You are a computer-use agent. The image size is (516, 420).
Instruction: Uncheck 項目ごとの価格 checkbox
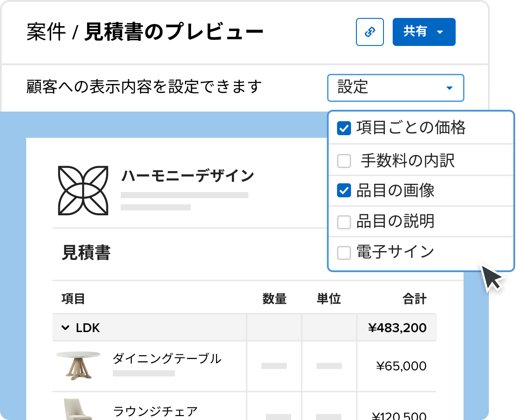tap(344, 129)
